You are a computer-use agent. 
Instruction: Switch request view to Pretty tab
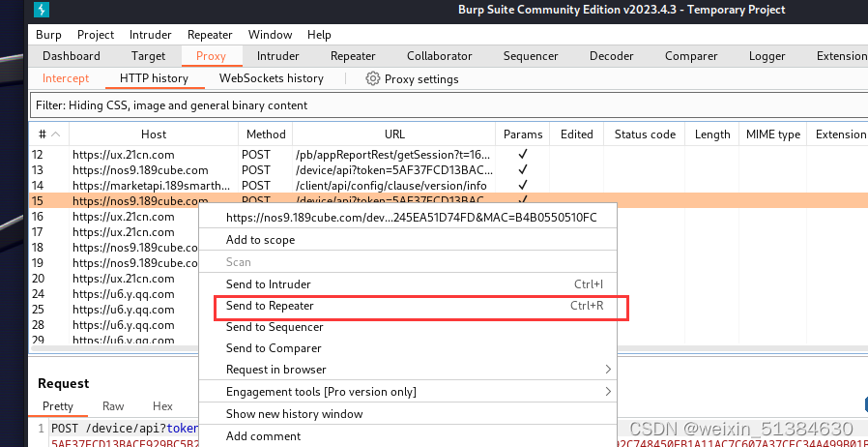[x=58, y=406]
